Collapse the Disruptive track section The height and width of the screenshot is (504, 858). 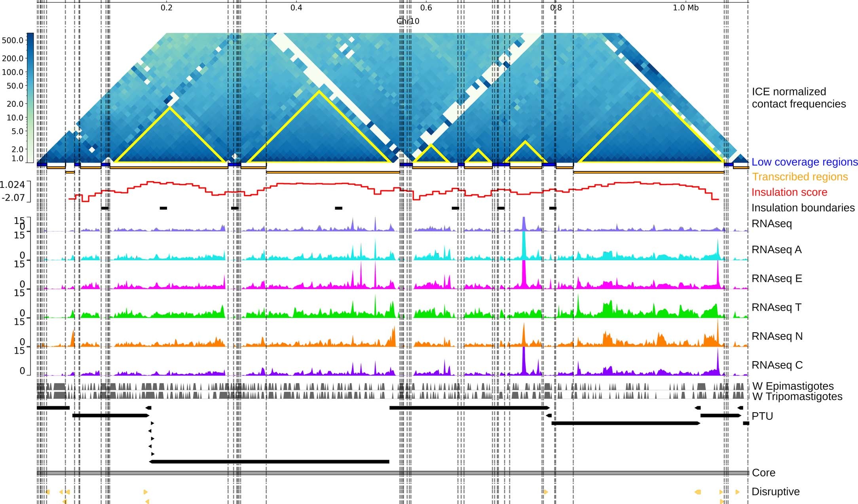(776, 492)
